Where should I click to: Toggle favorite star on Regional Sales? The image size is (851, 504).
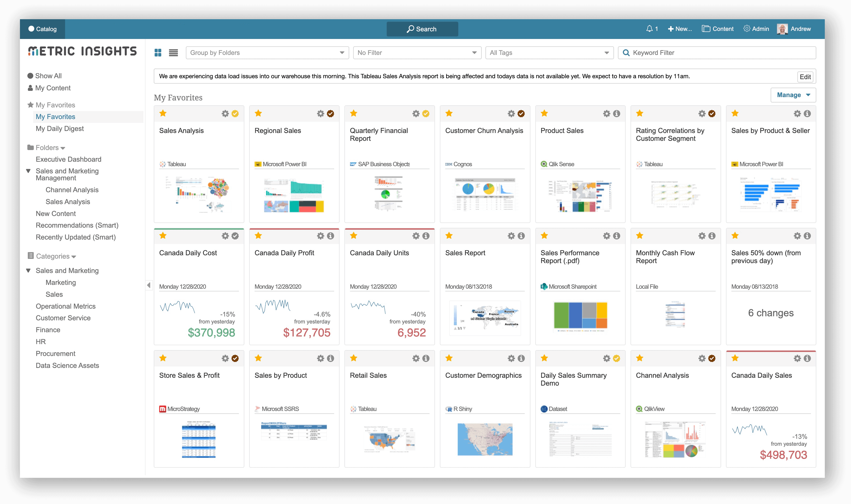click(x=258, y=113)
